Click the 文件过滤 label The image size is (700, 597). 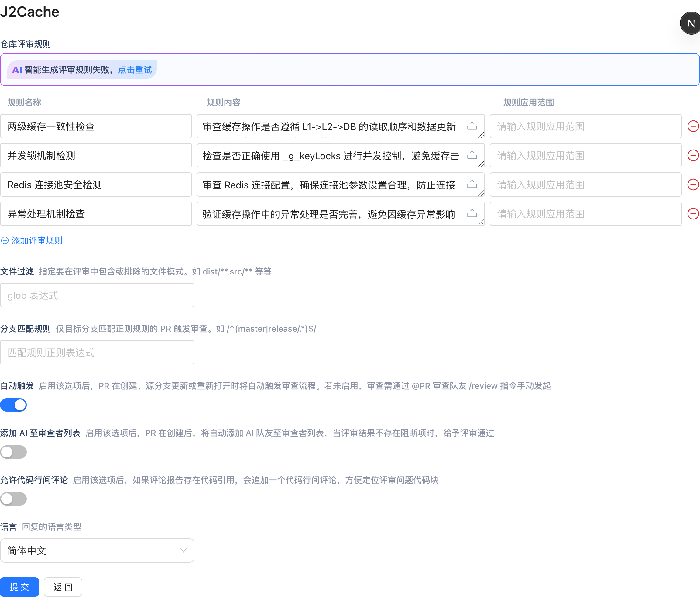click(x=17, y=272)
